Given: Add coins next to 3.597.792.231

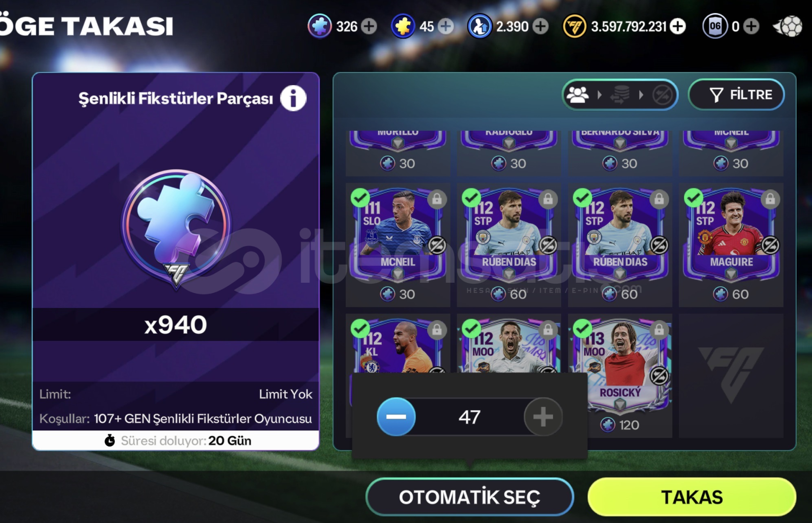Looking at the screenshot, I should click(x=678, y=26).
